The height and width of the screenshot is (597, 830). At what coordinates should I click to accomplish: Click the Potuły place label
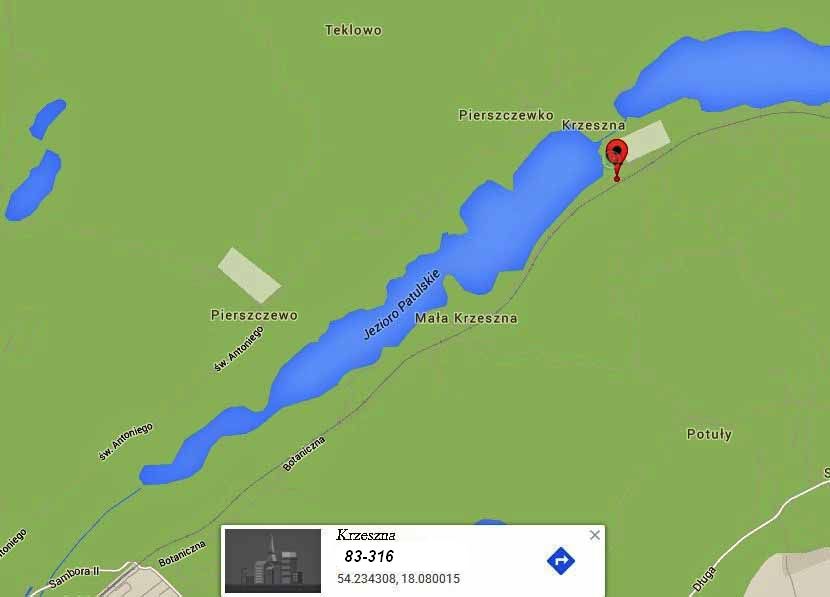[709, 434]
